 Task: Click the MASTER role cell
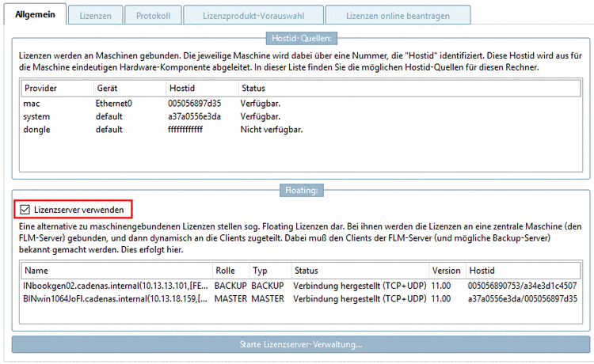[230, 298]
